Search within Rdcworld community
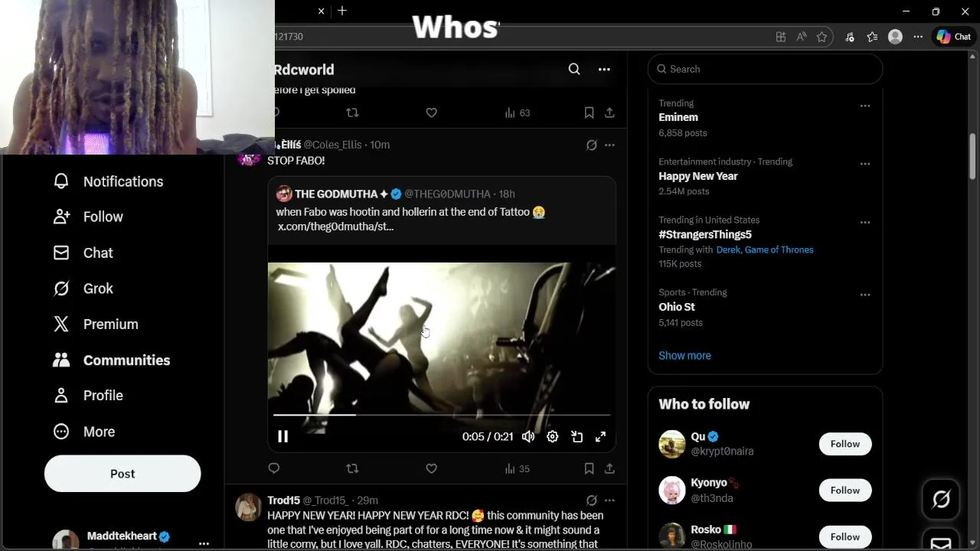980x551 pixels. click(x=574, y=70)
